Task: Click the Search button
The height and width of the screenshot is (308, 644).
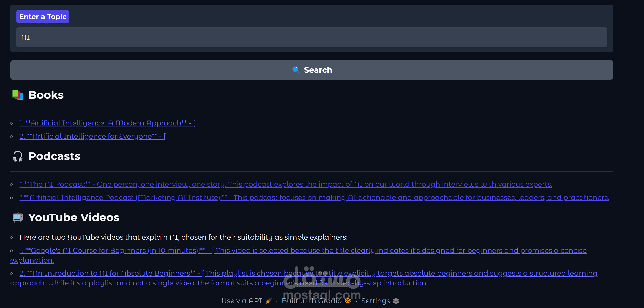Action: [311, 70]
